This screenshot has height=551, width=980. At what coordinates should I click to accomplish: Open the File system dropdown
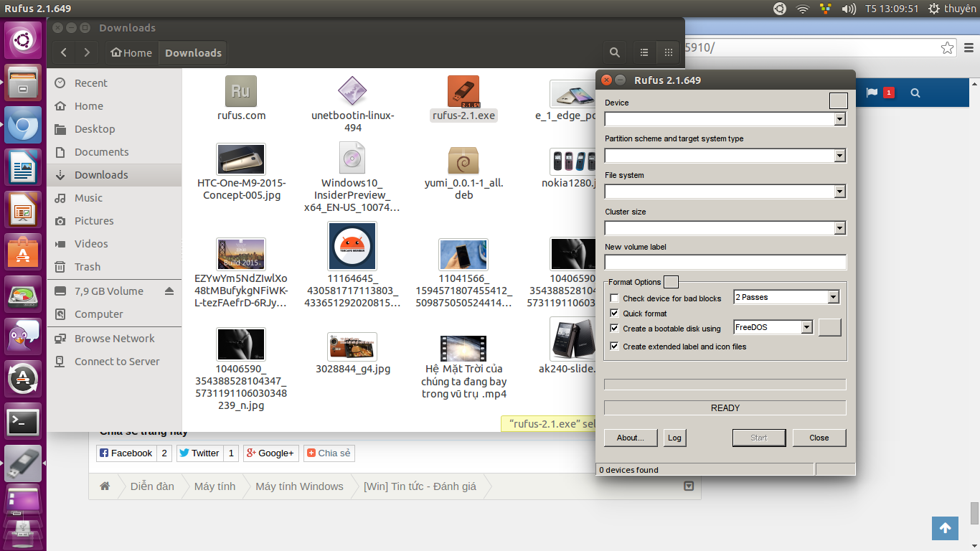pyautogui.click(x=839, y=192)
